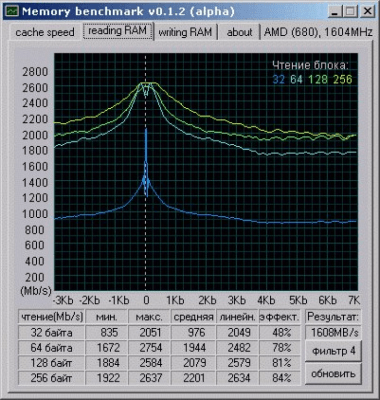Open the writing RAM tab
The image size is (380, 400).
pyautogui.click(x=185, y=32)
